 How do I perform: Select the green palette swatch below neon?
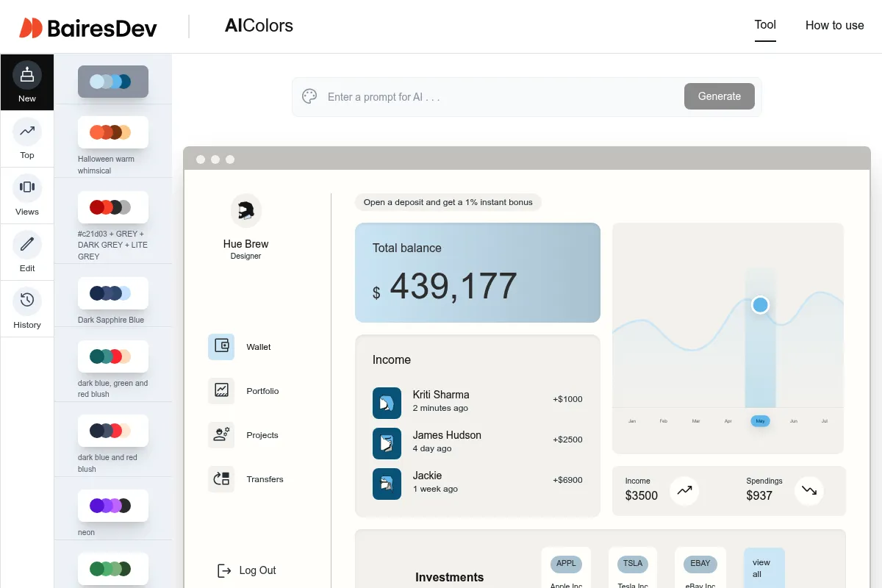click(x=113, y=569)
